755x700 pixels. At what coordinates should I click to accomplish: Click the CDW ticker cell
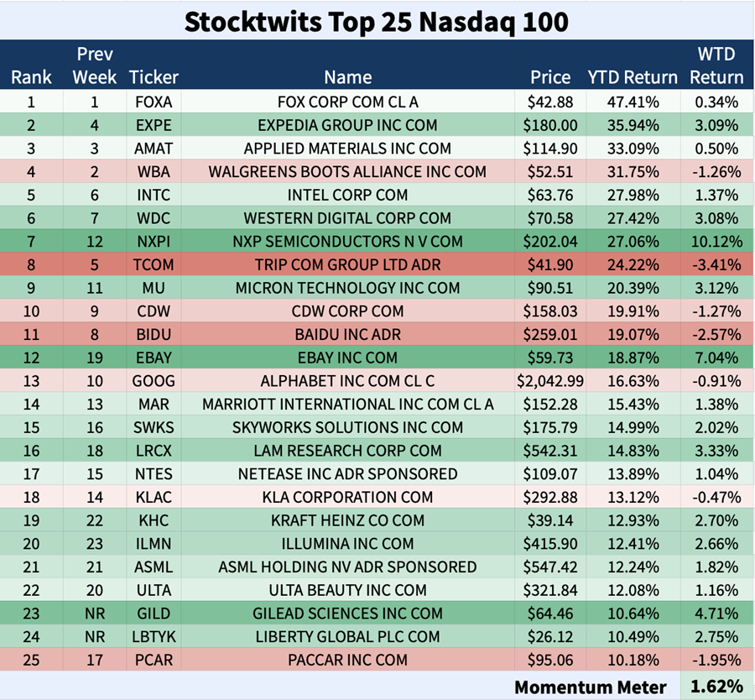[x=154, y=311]
